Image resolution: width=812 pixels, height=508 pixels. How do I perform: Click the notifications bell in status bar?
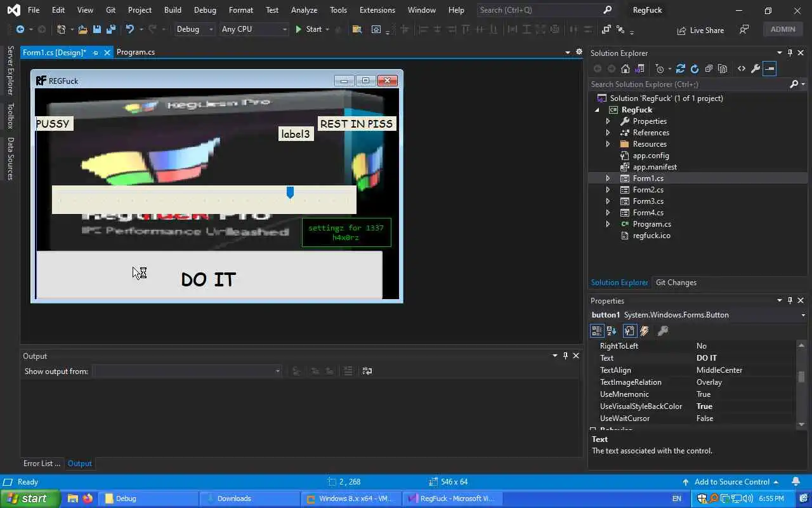[x=796, y=481]
